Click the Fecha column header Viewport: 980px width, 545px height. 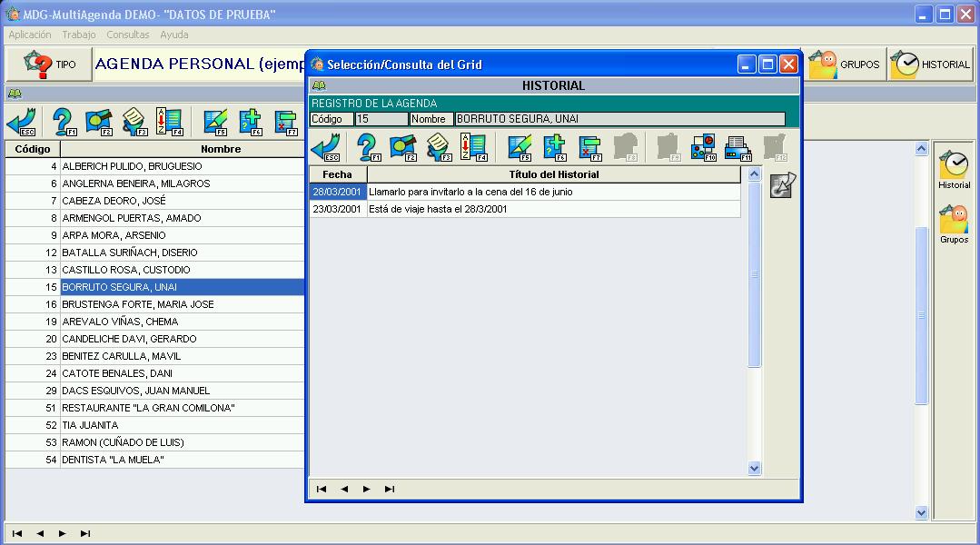pos(338,174)
